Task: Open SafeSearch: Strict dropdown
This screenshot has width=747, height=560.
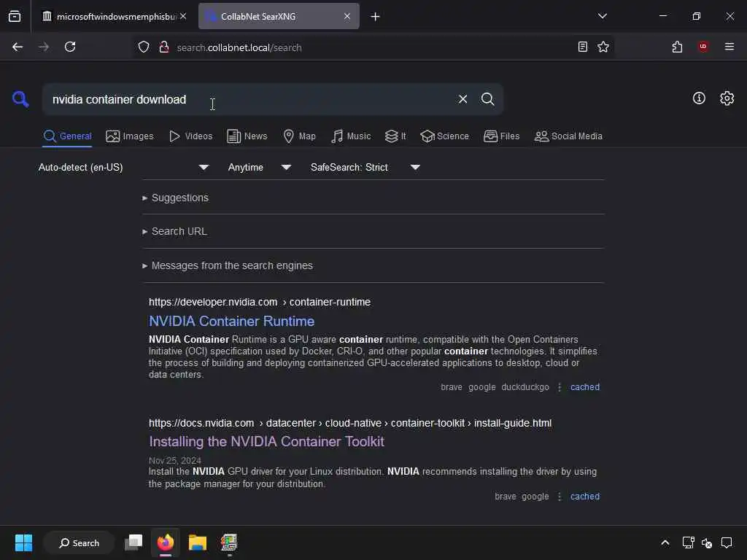Action: (365, 167)
